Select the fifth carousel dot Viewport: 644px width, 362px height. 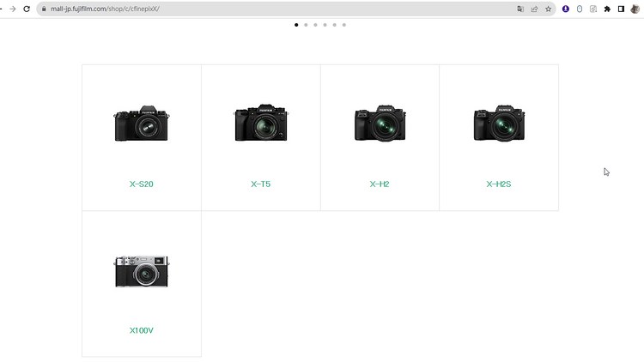(x=334, y=25)
